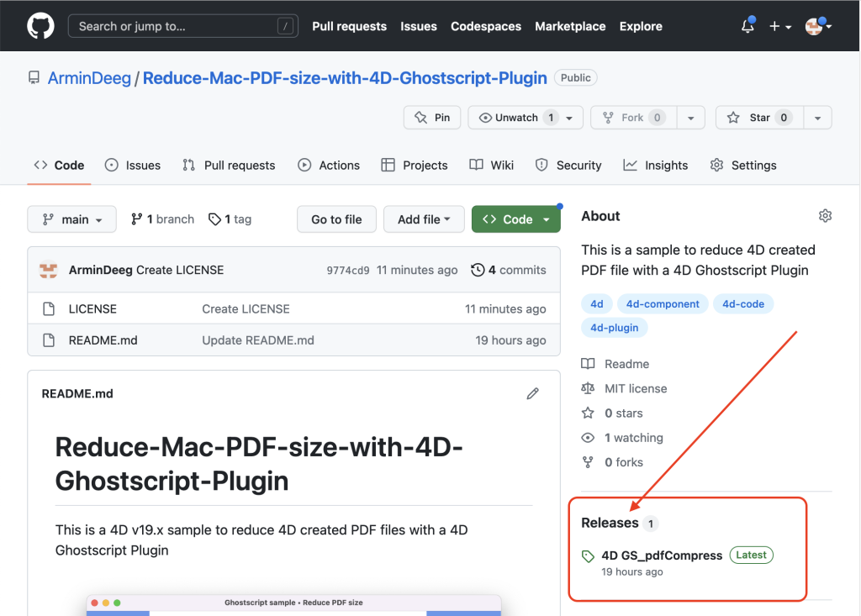Expand the Unwatch notification options arrow
This screenshot has height=616, width=861.
coord(570,118)
